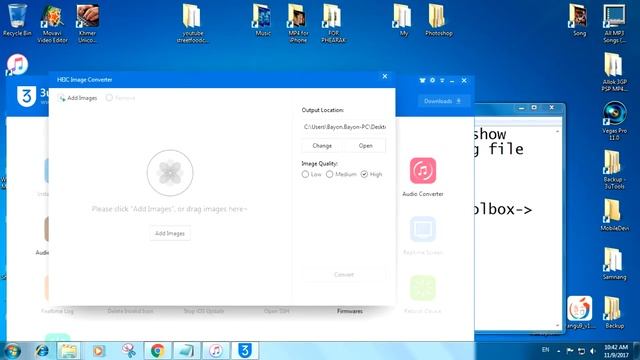This screenshot has width=640, height=360.
Task: Select the Photoshop desktop folder
Action: click(x=438, y=20)
